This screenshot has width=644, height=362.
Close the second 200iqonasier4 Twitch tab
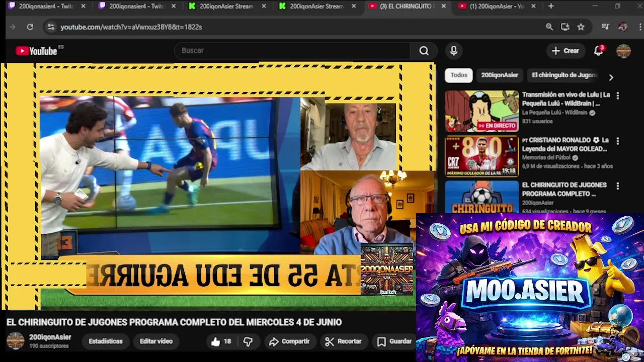(174, 7)
